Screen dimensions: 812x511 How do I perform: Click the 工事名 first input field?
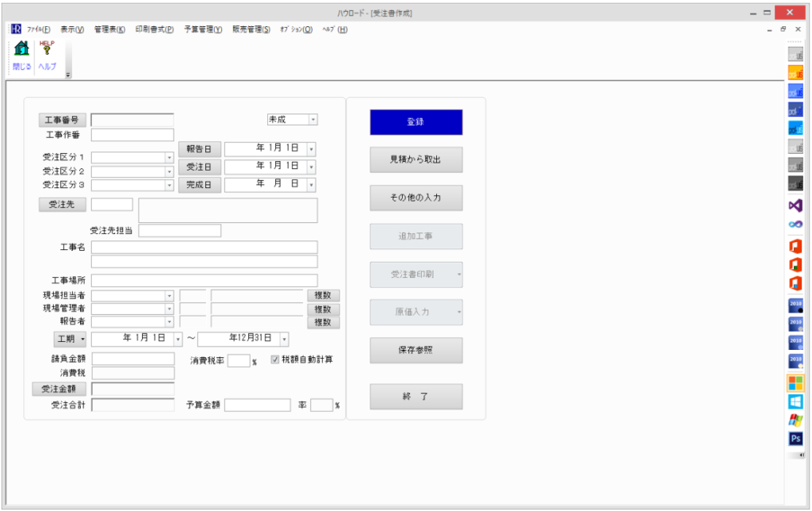click(204, 248)
